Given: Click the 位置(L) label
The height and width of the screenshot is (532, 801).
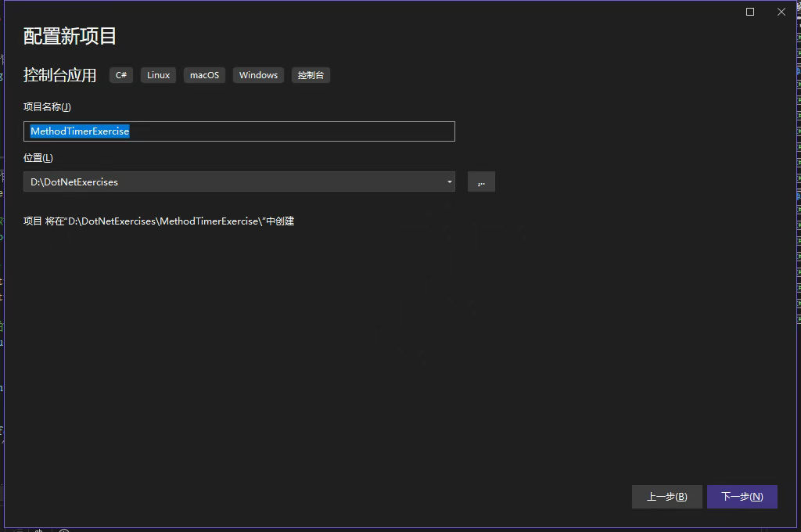Looking at the screenshot, I should tap(38, 158).
